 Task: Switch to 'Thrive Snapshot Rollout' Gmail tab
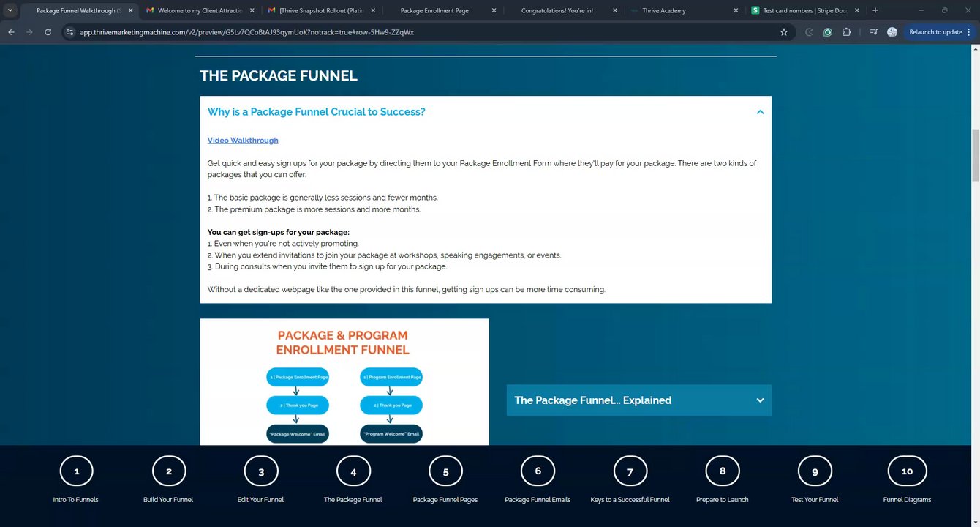[320, 10]
